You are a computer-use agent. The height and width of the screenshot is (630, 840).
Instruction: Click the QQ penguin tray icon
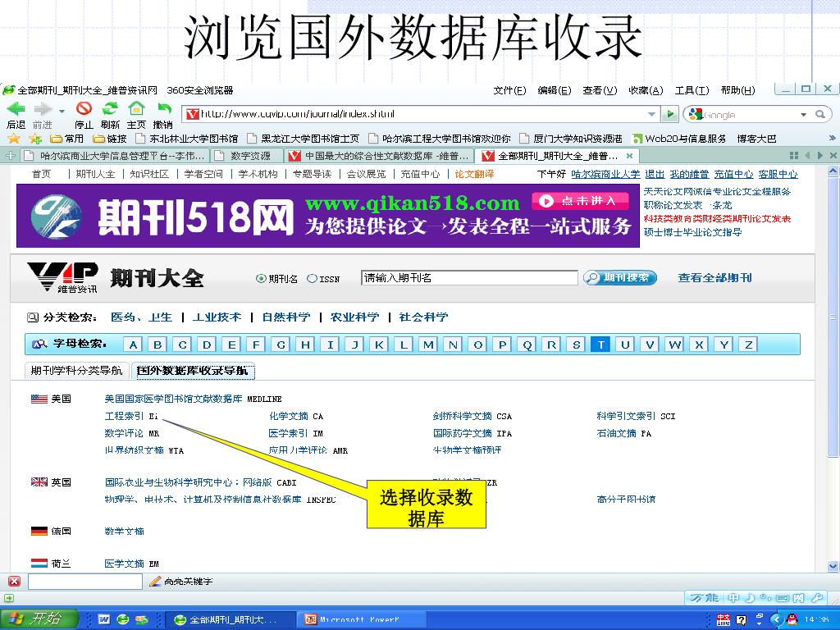[x=792, y=620]
